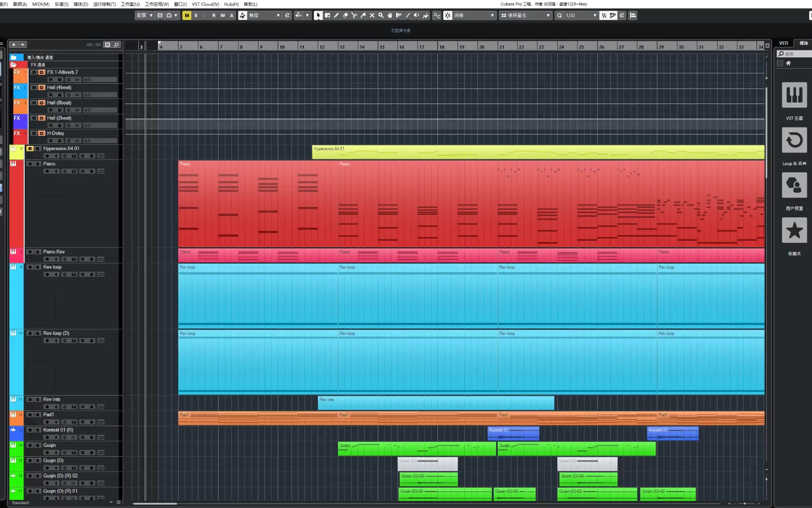
Task: Click the Hall (8beat) orange color strip
Action: tap(21, 106)
